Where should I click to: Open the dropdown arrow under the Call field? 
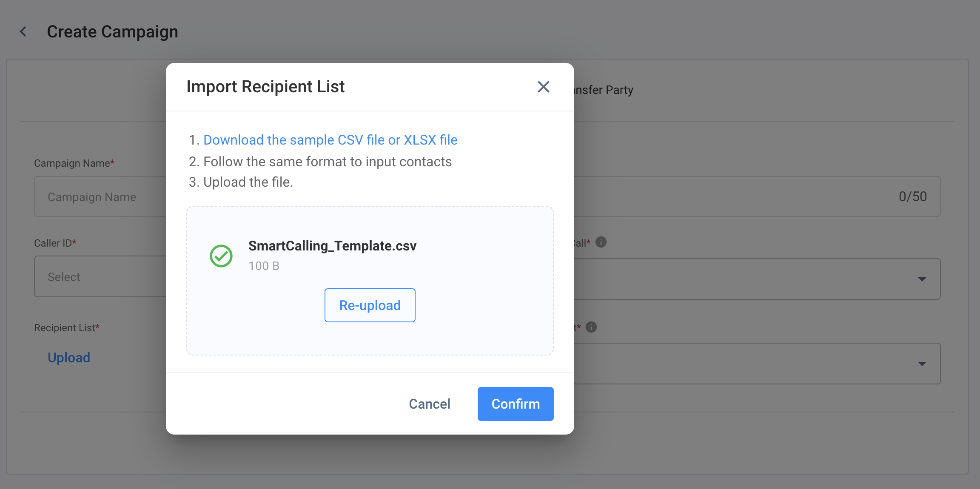pos(922,279)
